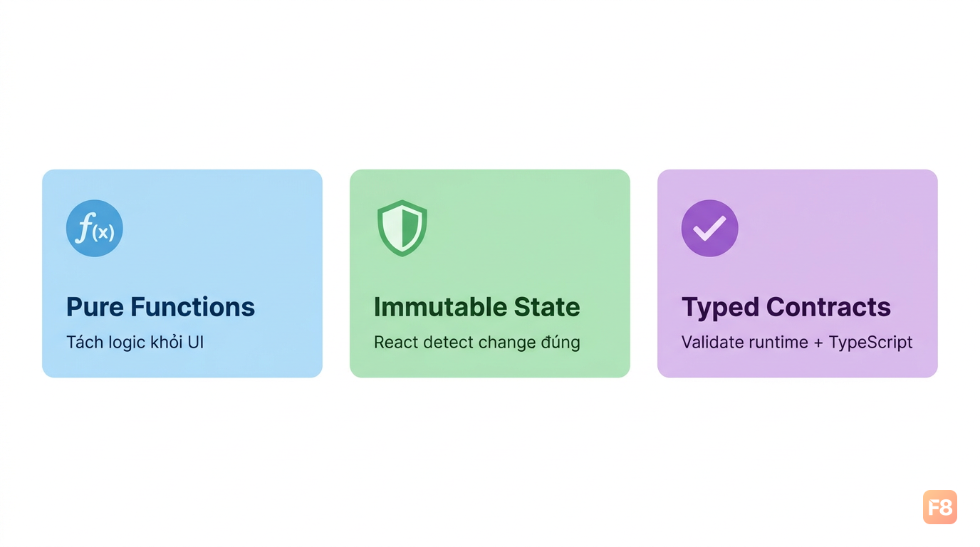Screen dimensions: 980x547
Task: Click the green Immutable State card background
Action: [x=490, y=273]
